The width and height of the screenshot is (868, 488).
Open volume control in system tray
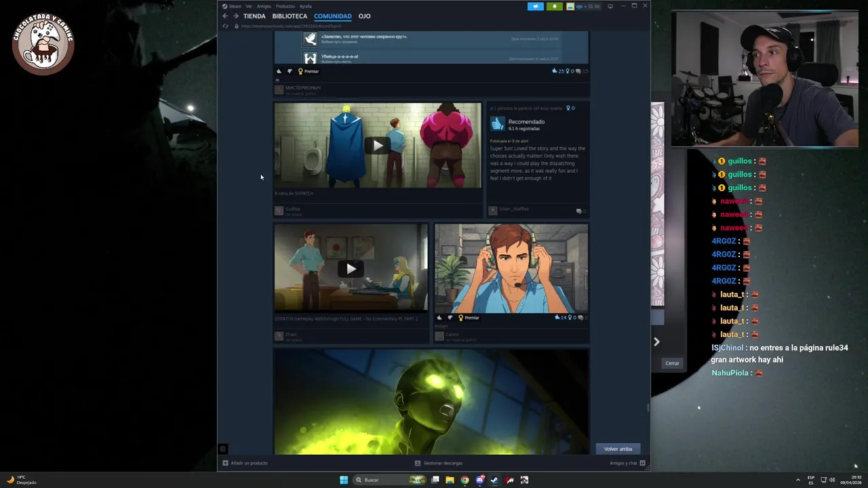coord(832,480)
